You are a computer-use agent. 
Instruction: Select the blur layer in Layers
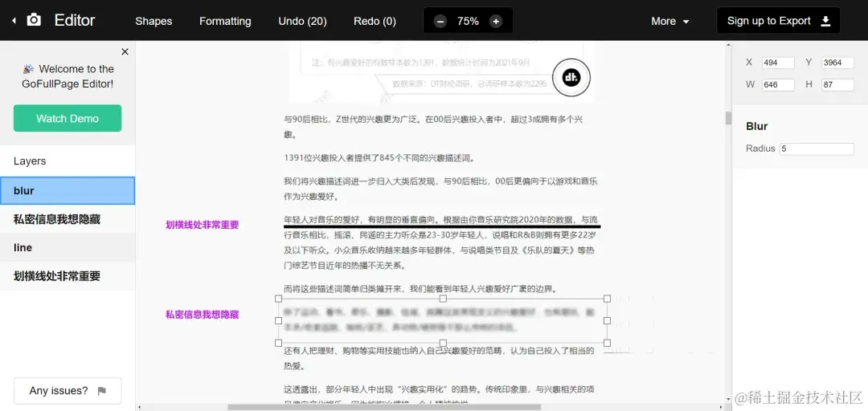[68, 191]
